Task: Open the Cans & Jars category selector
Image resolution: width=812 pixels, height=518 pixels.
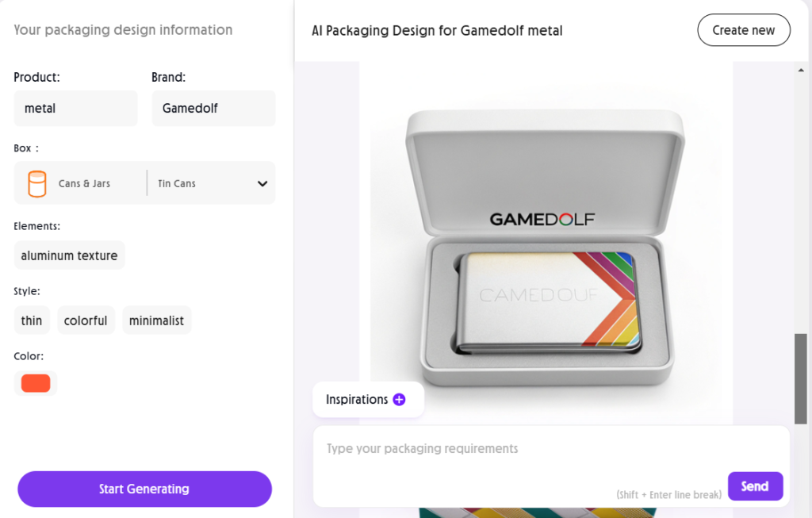Action: (x=84, y=183)
